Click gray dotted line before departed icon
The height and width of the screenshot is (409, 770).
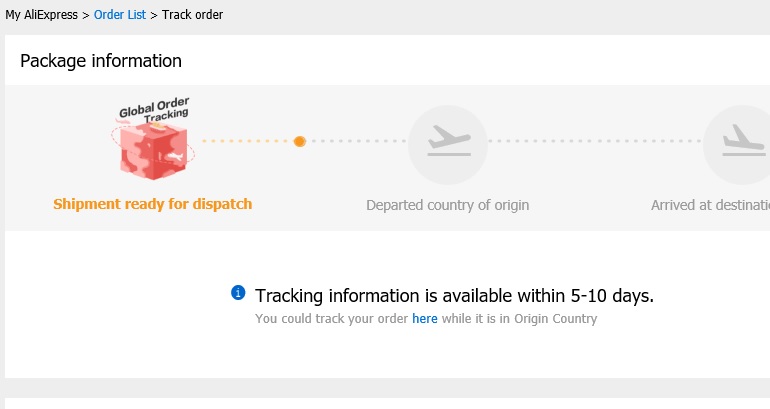(x=358, y=141)
